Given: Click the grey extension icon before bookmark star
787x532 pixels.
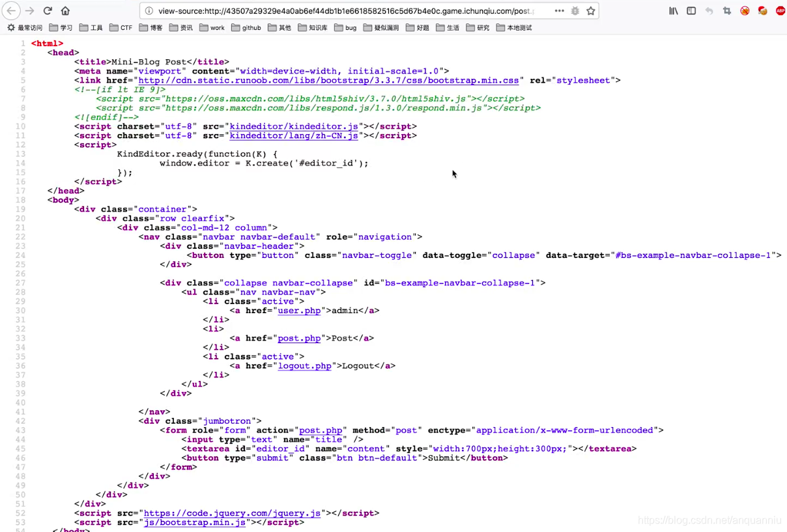Looking at the screenshot, I should tap(575, 10).
